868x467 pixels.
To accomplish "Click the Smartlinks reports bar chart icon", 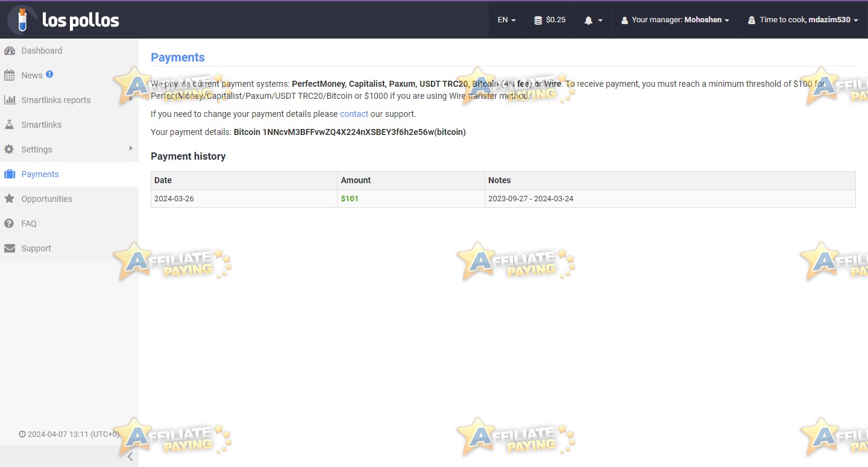I will [x=10, y=100].
